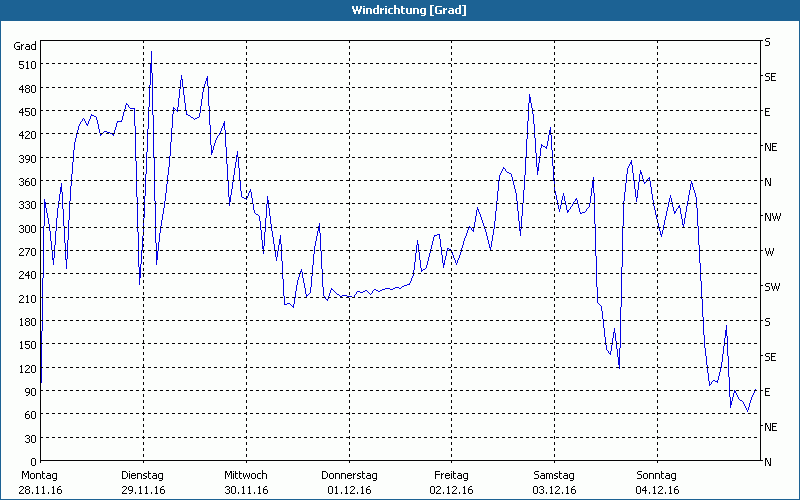Screen dimensions: 800x500
Task: Click the bottom 'N' compass label
Action: tap(767, 462)
